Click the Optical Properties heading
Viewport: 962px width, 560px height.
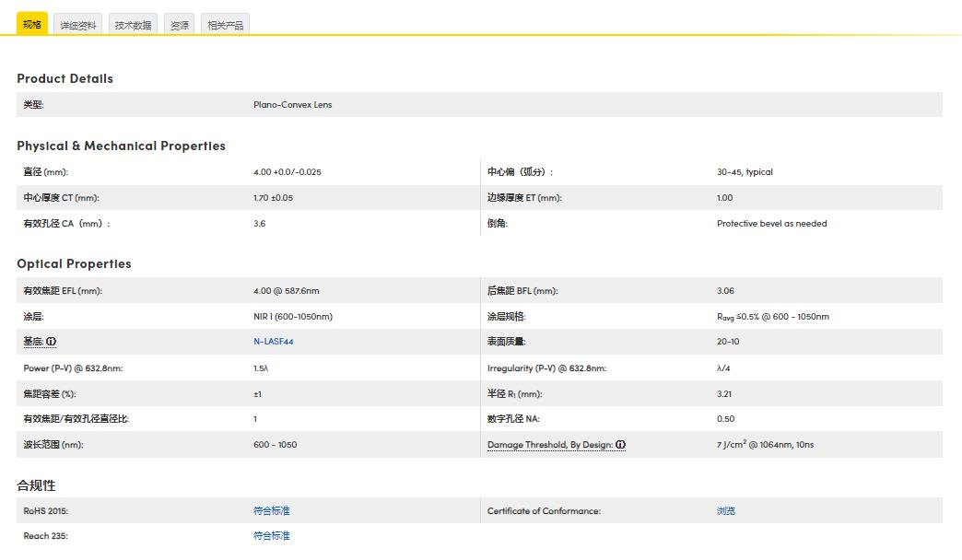(74, 264)
